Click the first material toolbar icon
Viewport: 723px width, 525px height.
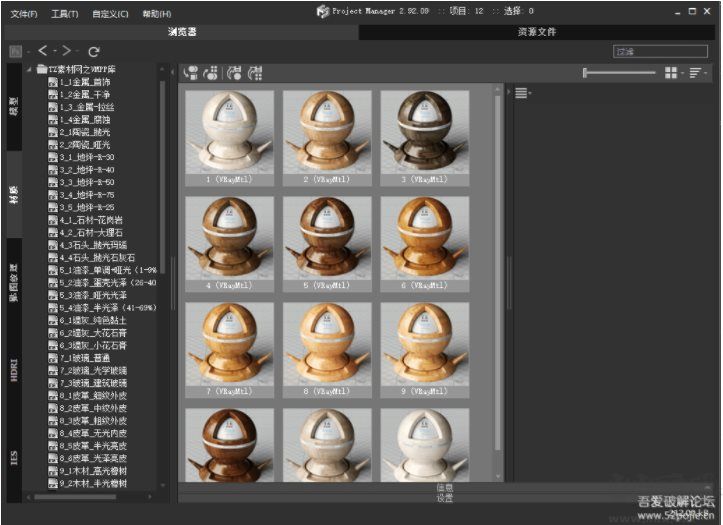tap(190, 72)
